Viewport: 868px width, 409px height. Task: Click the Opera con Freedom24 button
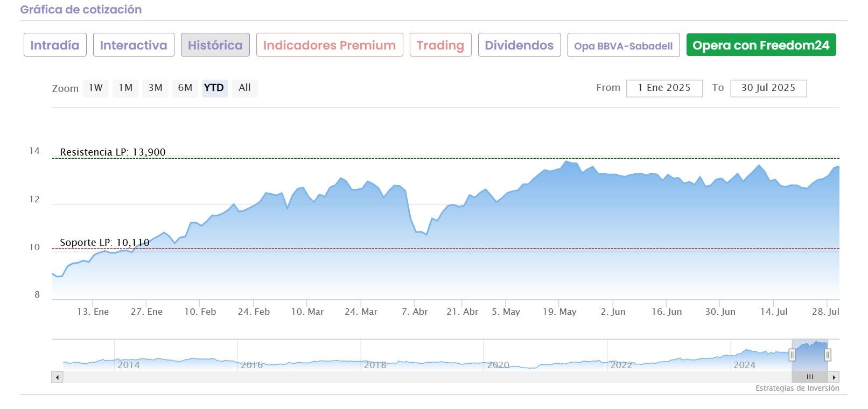click(760, 45)
